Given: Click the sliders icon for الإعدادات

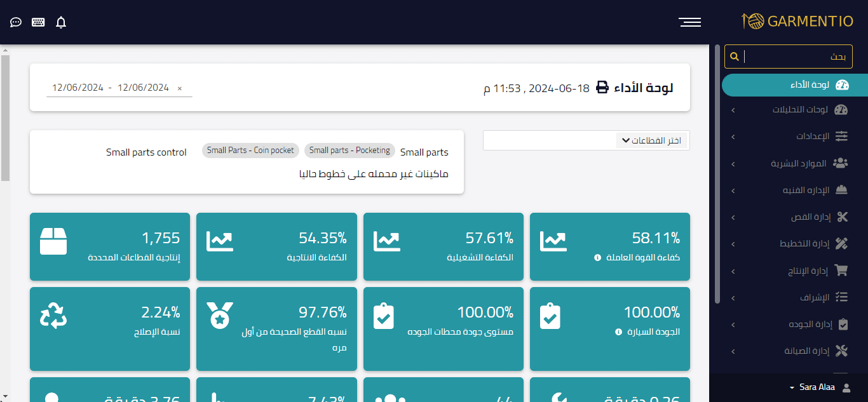Looking at the screenshot, I should point(841,137).
